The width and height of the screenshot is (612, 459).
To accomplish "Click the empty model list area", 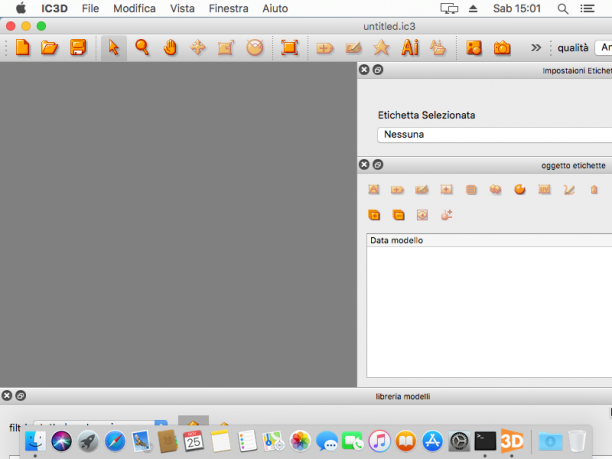I will pos(489,311).
